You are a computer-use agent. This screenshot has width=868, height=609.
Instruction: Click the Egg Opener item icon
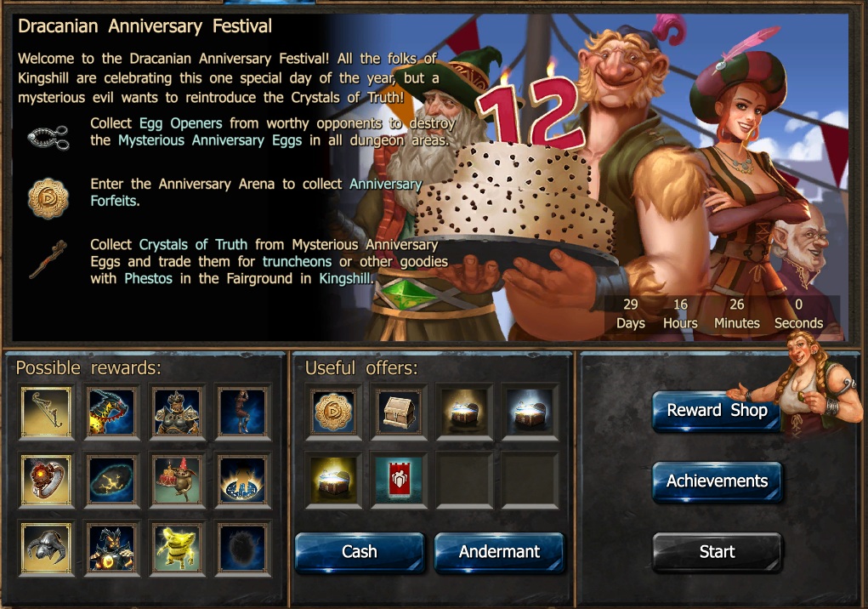48,137
